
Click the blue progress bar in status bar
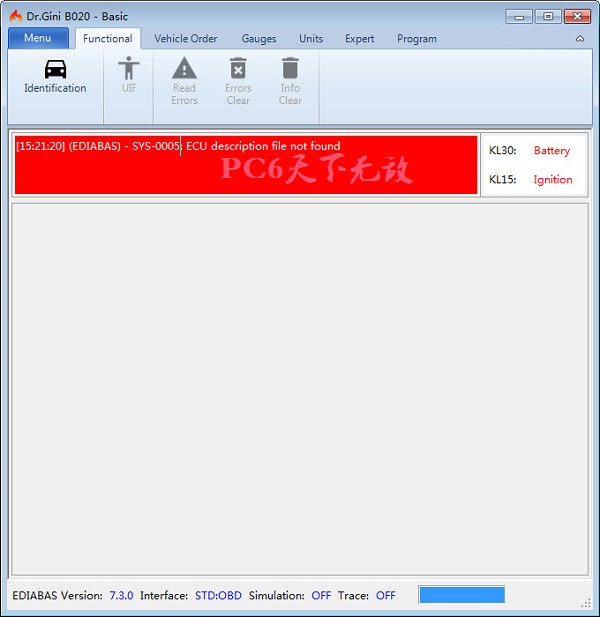tap(461, 595)
